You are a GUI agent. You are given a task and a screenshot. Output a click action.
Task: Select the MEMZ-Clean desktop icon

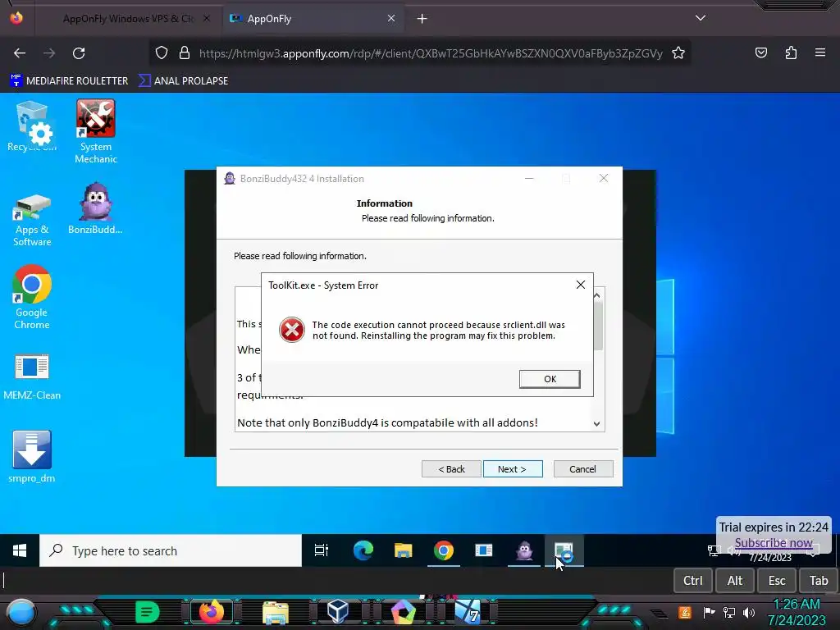(32, 377)
